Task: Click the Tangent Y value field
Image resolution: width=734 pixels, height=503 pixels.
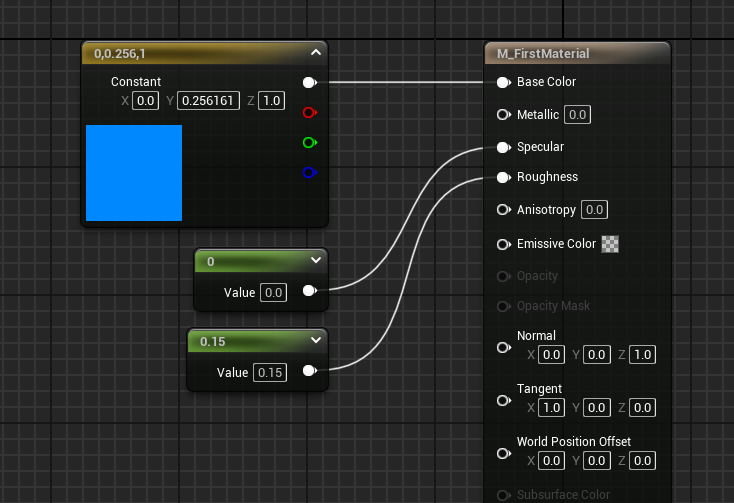Action: 596,408
